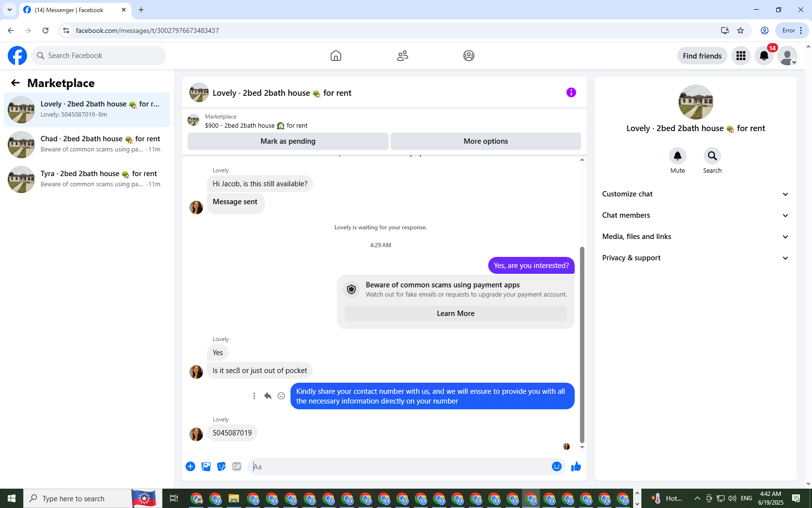The image size is (812, 508).
Task: Attach a photo with the image icon
Action: (206, 466)
